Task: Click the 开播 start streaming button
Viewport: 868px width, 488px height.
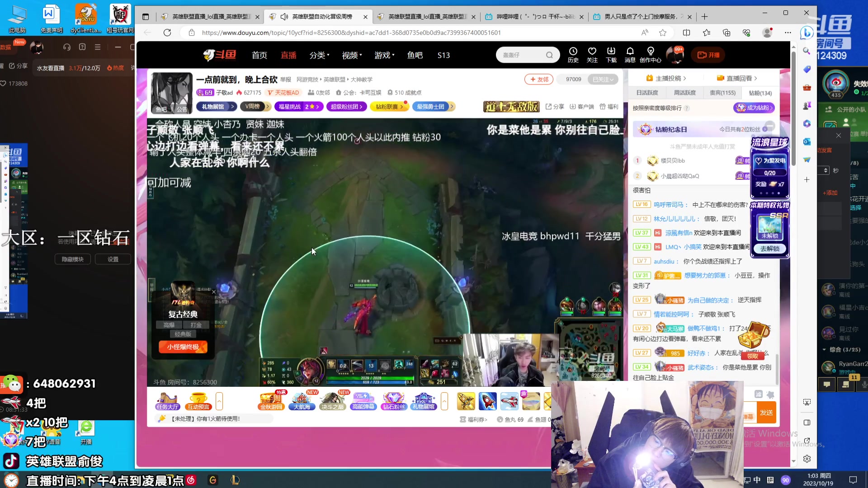Action: coord(708,55)
